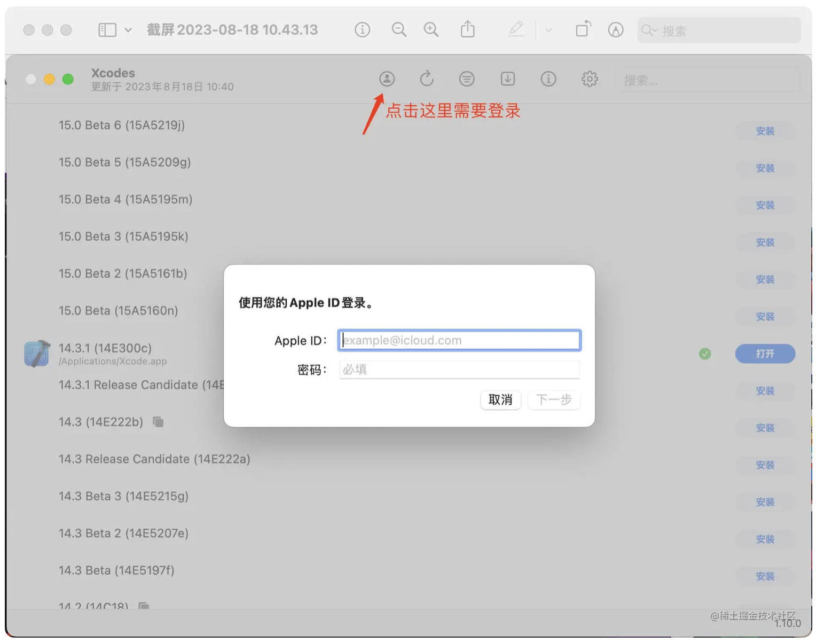This screenshot has width=816, height=644.
Task: Install Xcode 15.0 Beta 3
Action: [765, 242]
